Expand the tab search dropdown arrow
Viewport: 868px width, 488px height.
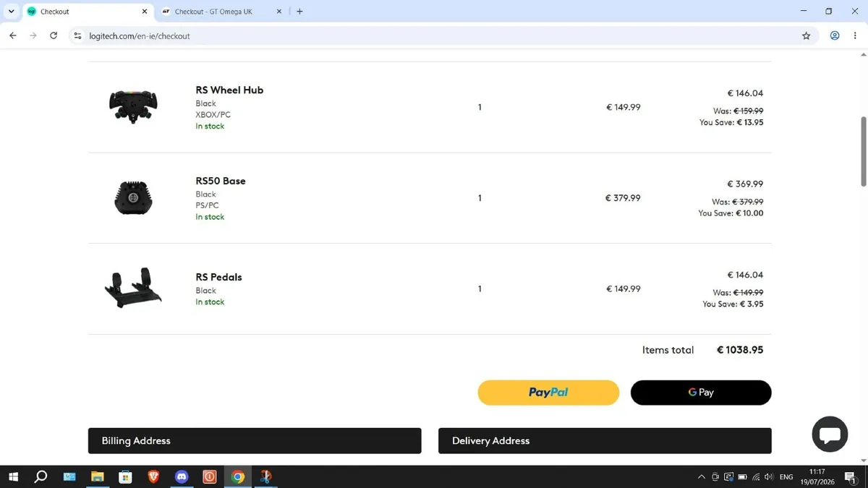[x=11, y=12]
